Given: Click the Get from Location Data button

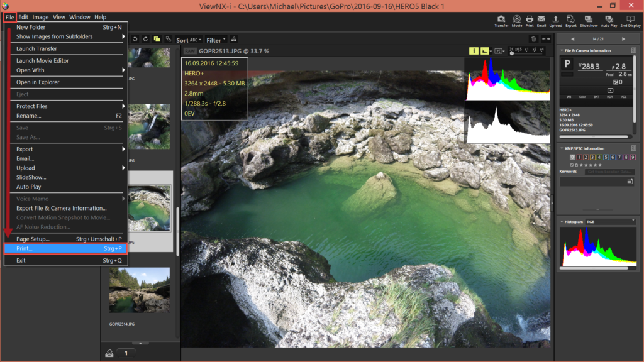Looking at the screenshot, I should tap(609, 172).
